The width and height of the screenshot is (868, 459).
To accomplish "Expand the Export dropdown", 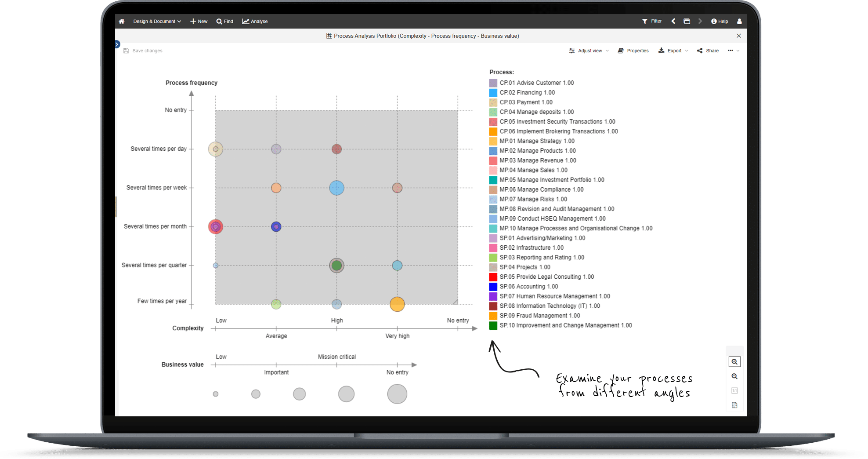I will click(x=673, y=51).
